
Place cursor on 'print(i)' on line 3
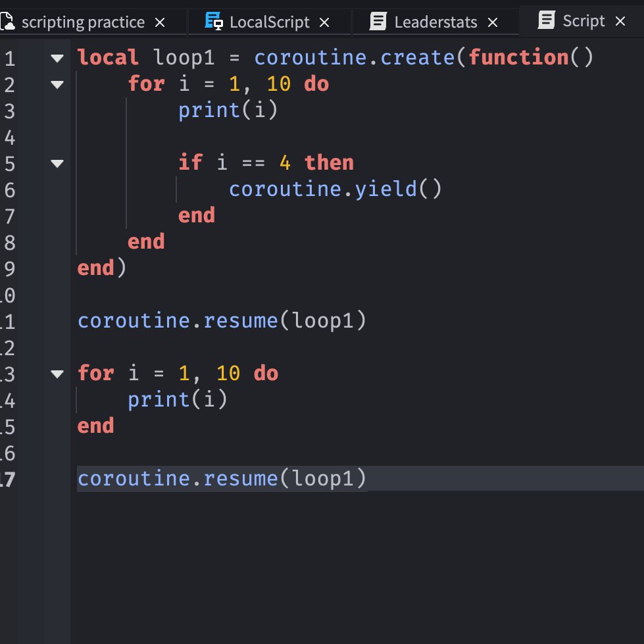[228, 111]
